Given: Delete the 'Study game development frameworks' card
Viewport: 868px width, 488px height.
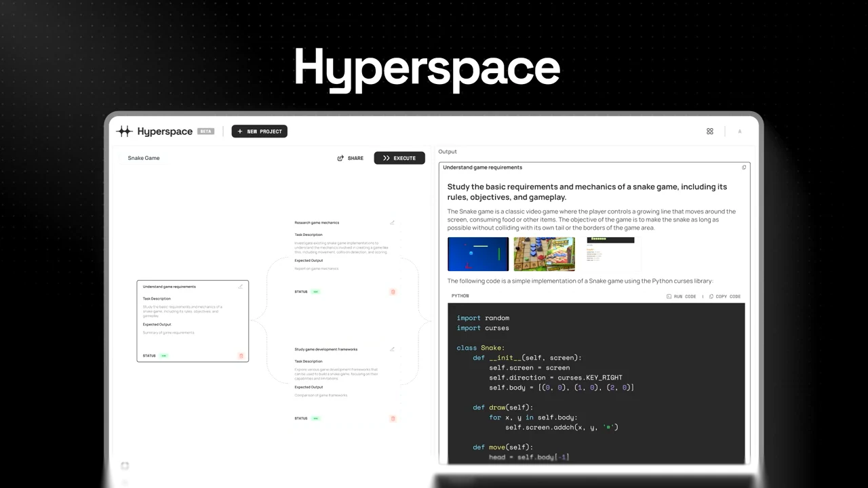Looking at the screenshot, I should (x=393, y=419).
